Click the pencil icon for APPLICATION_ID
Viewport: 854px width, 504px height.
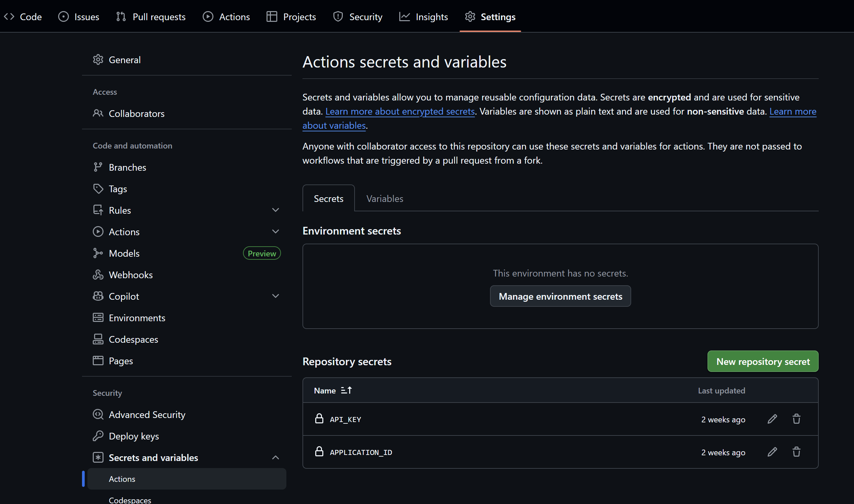(x=772, y=452)
